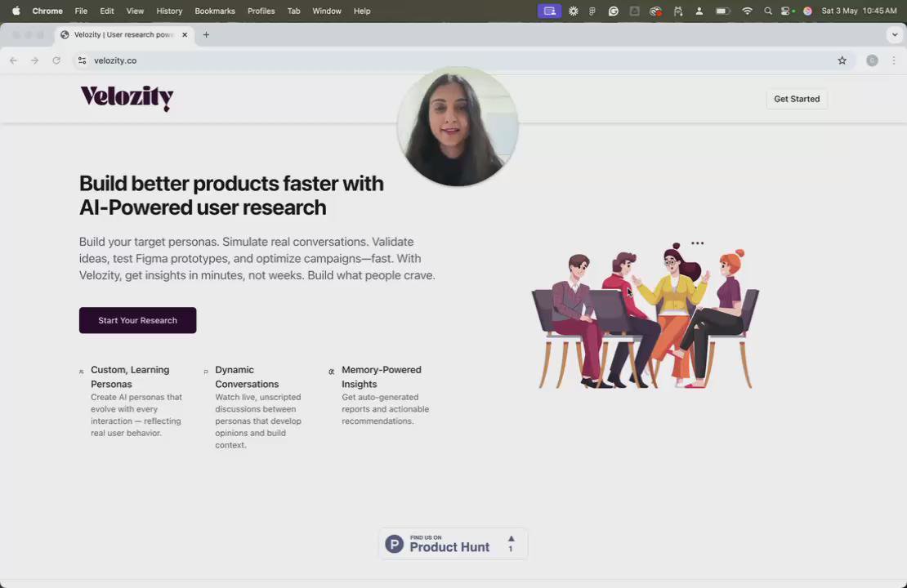The width and height of the screenshot is (907, 588).
Task: Open the View menu
Action: pos(135,11)
